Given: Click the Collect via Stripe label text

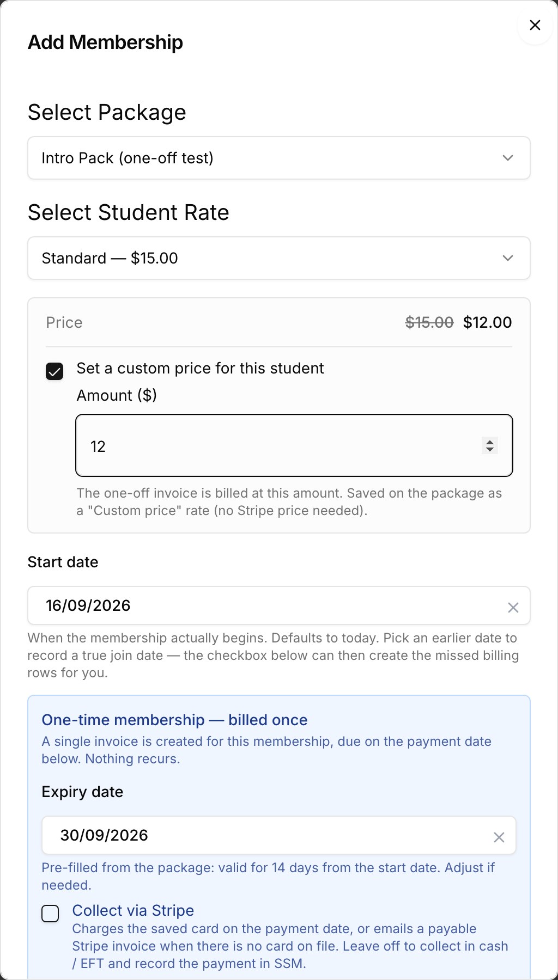Looking at the screenshot, I should (133, 910).
